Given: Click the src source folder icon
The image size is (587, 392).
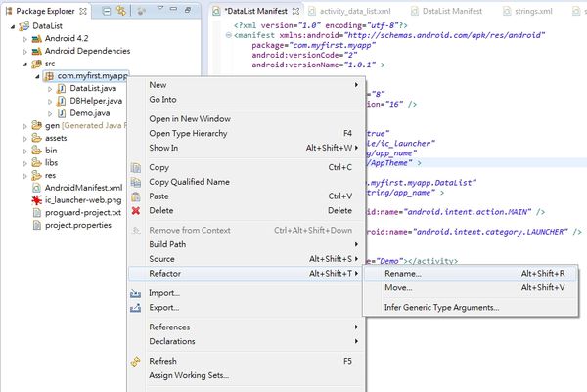Looking at the screenshot, I should (37, 64).
